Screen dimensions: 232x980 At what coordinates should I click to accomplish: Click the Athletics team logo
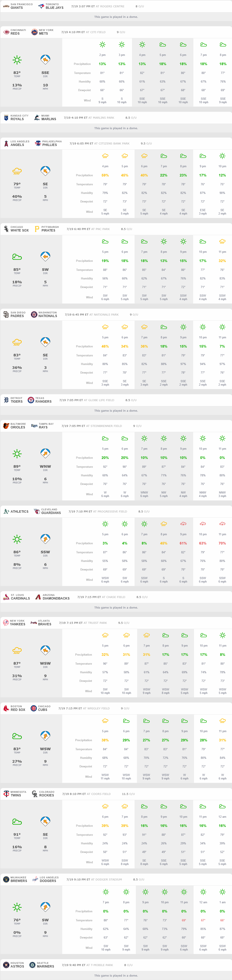click(6, 512)
